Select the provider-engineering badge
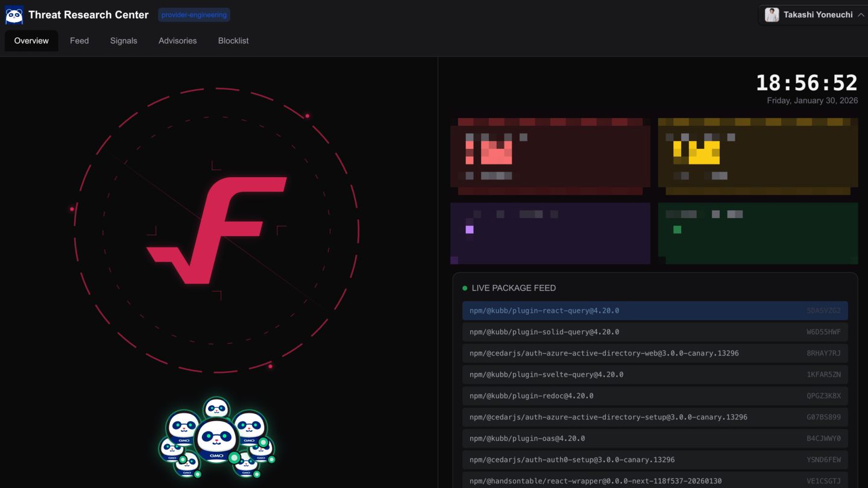This screenshot has width=868, height=488. [193, 15]
